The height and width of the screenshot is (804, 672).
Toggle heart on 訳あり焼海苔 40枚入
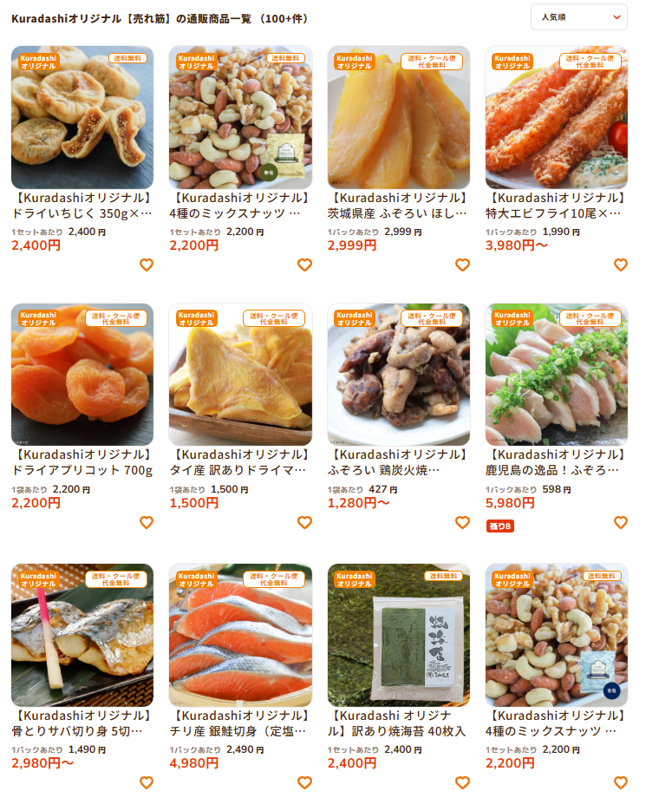pos(462,783)
